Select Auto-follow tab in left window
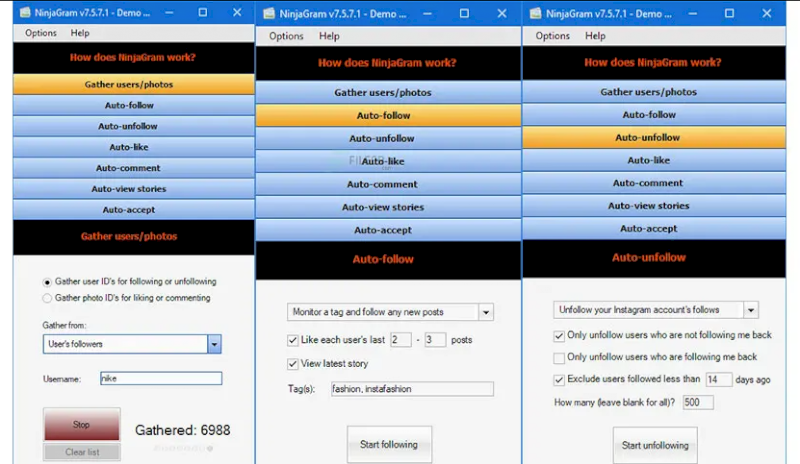Viewport: 800px width, 464px height. point(134,105)
